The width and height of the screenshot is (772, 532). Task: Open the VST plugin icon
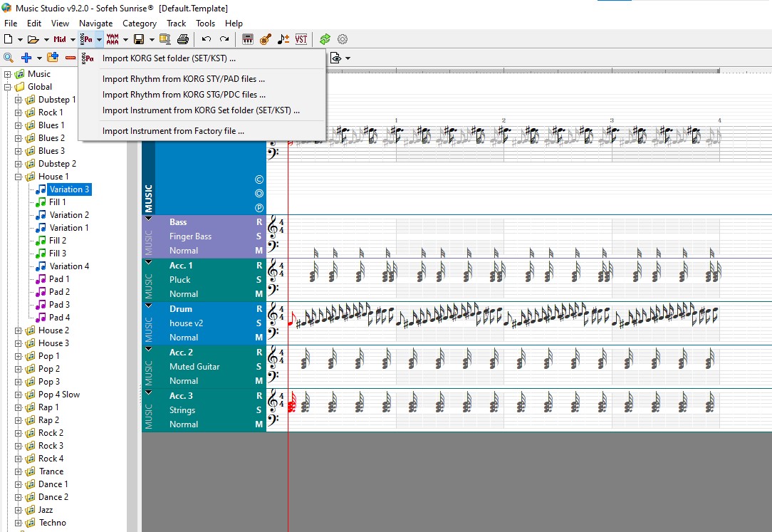point(301,39)
